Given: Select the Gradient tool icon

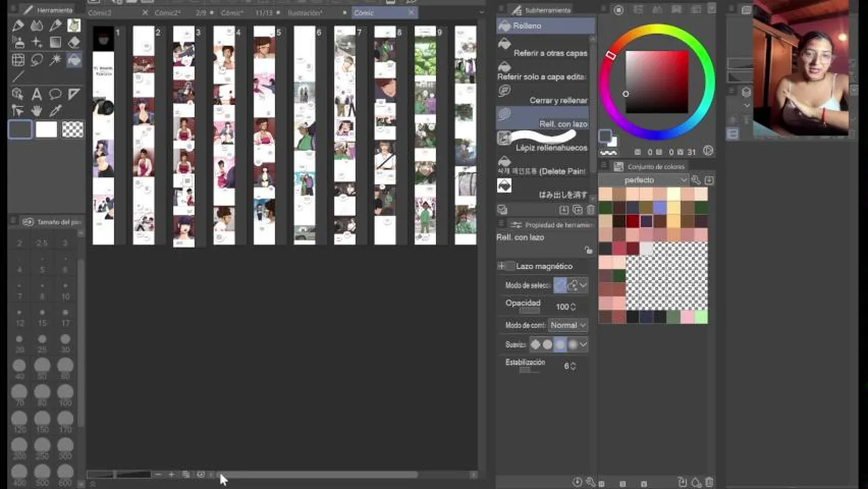Looking at the screenshot, I should coord(55,42).
